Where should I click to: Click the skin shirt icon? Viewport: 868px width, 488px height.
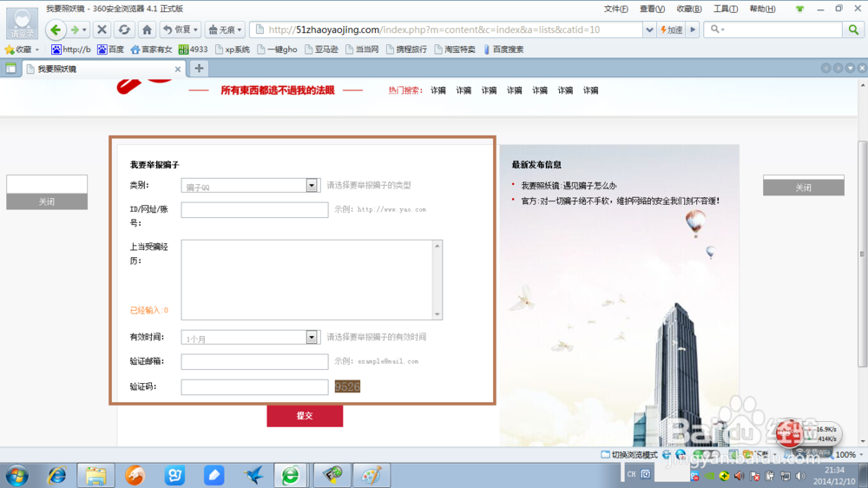click(x=799, y=9)
